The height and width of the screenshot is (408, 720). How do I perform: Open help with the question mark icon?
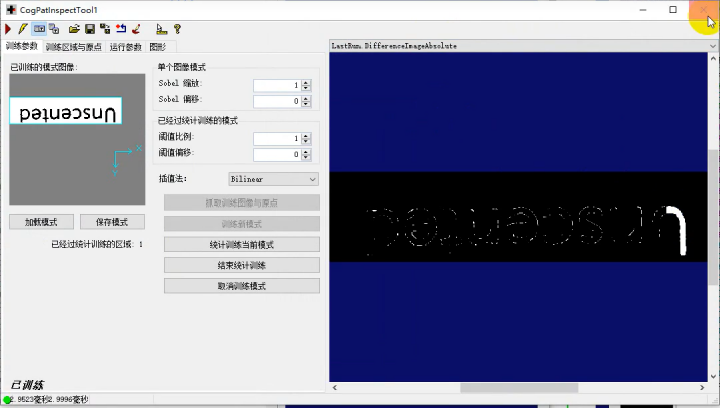click(177, 29)
